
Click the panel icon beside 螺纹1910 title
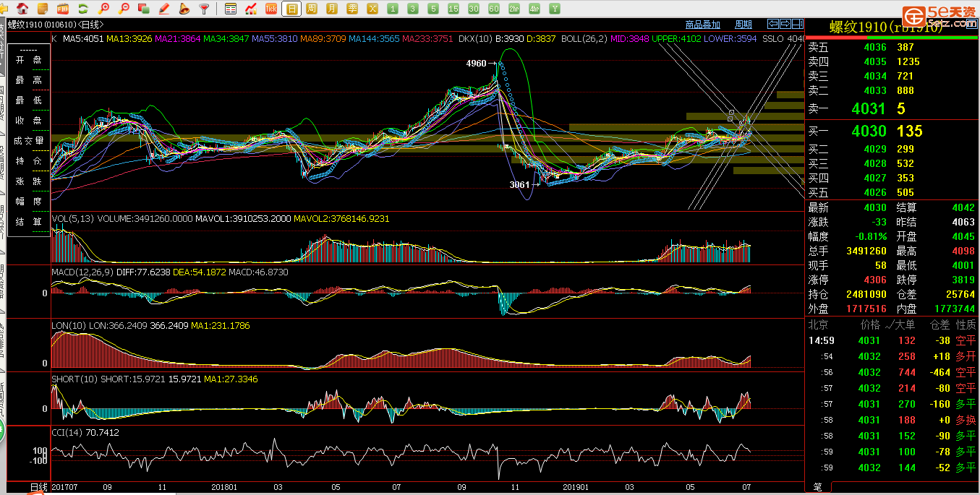(x=971, y=25)
